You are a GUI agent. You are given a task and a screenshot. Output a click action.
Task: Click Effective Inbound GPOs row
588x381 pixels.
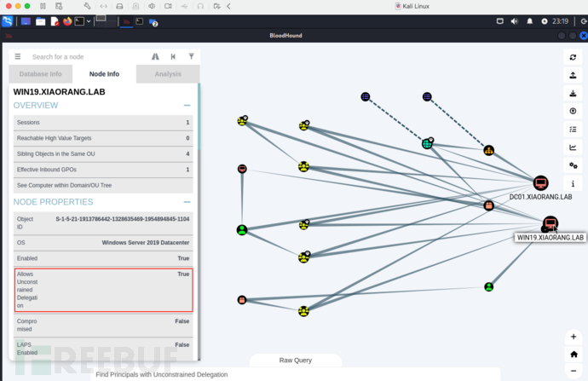coord(103,170)
